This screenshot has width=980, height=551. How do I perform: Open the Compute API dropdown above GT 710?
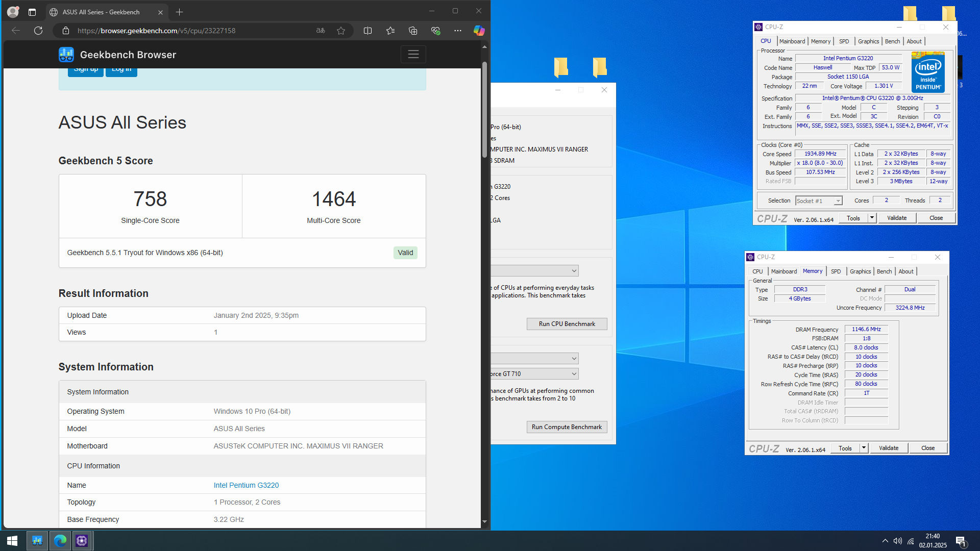(534, 359)
